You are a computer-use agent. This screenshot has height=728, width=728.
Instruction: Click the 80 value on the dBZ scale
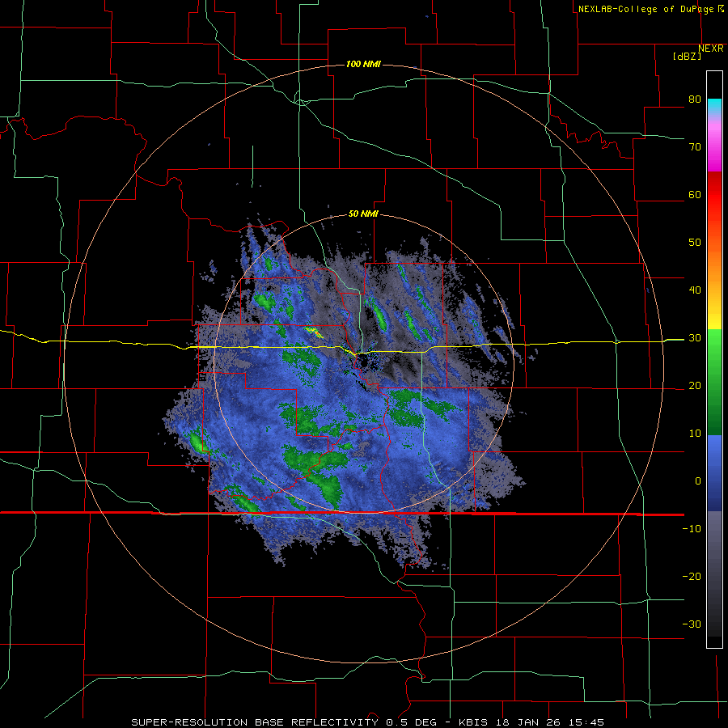tap(695, 99)
